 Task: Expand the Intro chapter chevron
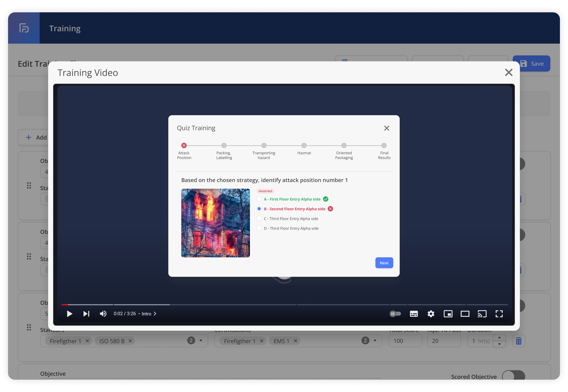[x=155, y=314]
